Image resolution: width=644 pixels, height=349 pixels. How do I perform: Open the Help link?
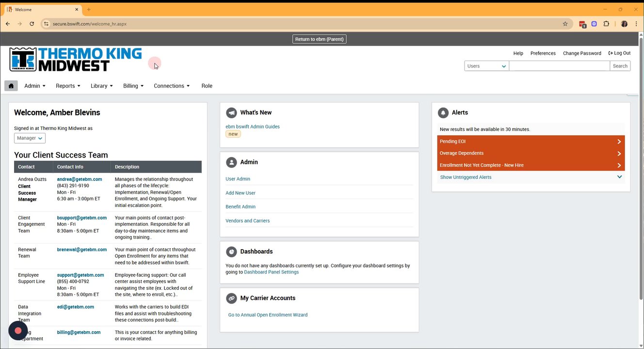click(518, 53)
